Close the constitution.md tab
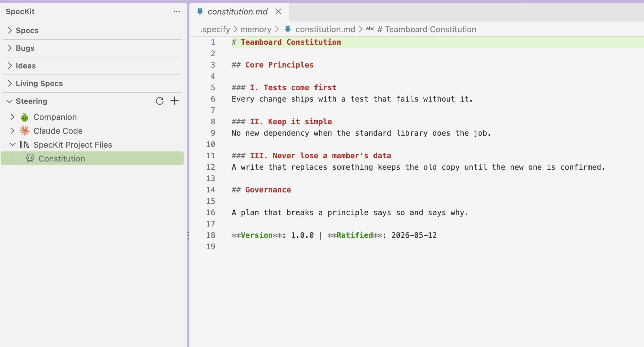The width and height of the screenshot is (644, 347). click(x=278, y=12)
